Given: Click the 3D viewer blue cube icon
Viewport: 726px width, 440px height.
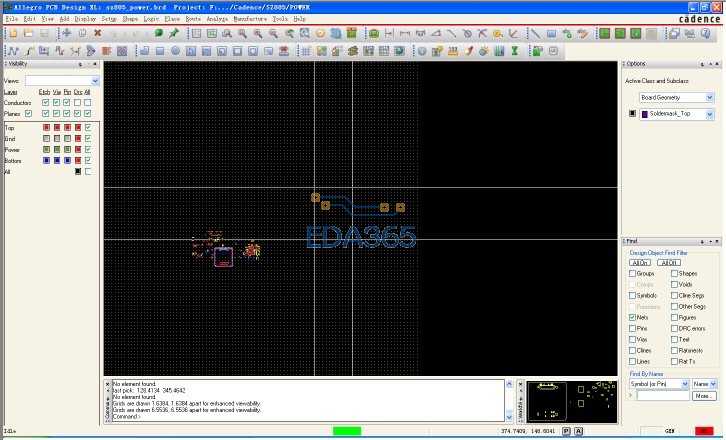Looking at the screenshot, I should (x=336, y=33).
